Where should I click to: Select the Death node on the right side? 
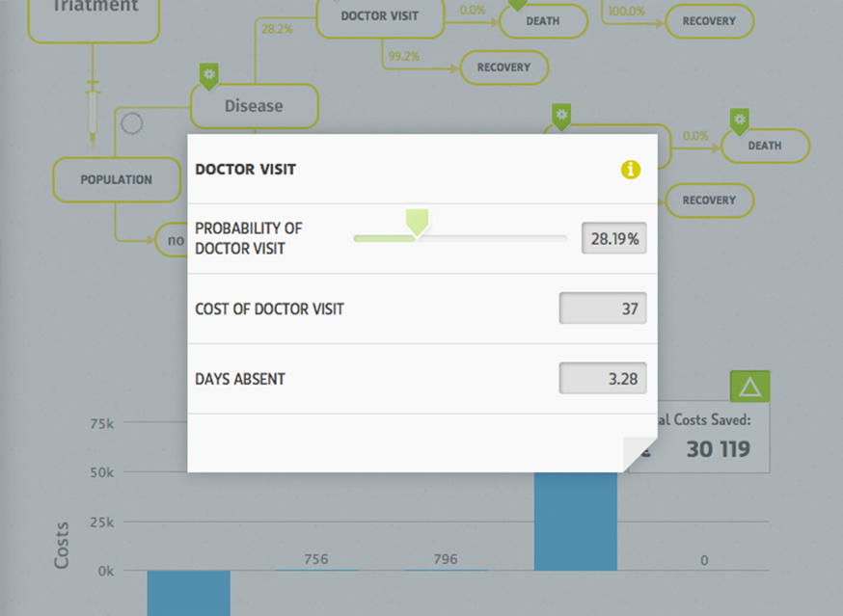point(765,146)
